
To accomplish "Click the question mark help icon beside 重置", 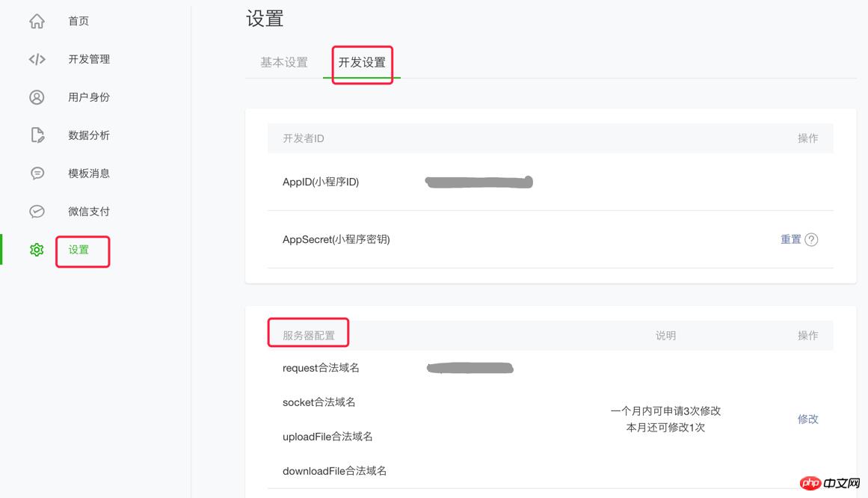I will tap(811, 240).
